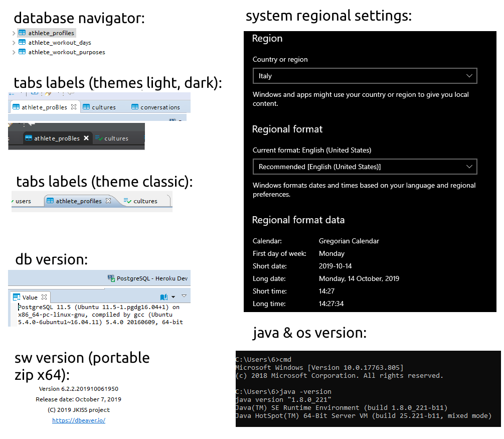This screenshot has height=439, width=504.
Task: Open the Recommended [English (United States)] format dropdown
Action: click(365, 167)
